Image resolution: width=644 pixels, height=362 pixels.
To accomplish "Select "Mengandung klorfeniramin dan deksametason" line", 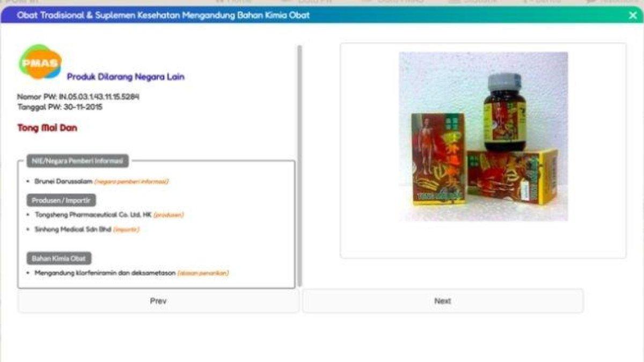I will 105,273.
